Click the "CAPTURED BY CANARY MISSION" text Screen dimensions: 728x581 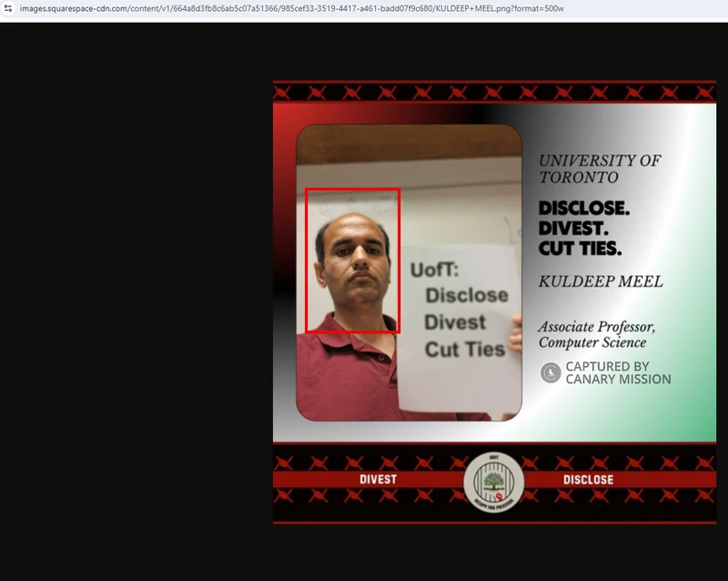pos(618,372)
